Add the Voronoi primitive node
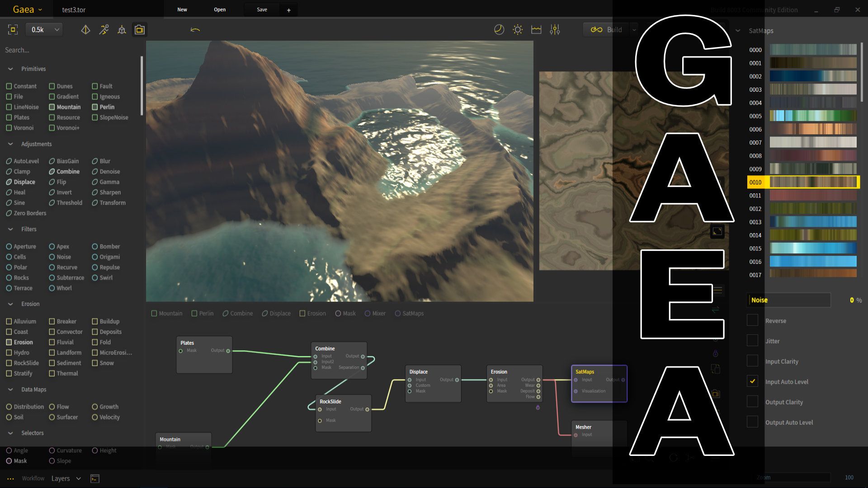Viewport: 868px width, 488px height. pos(20,128)
